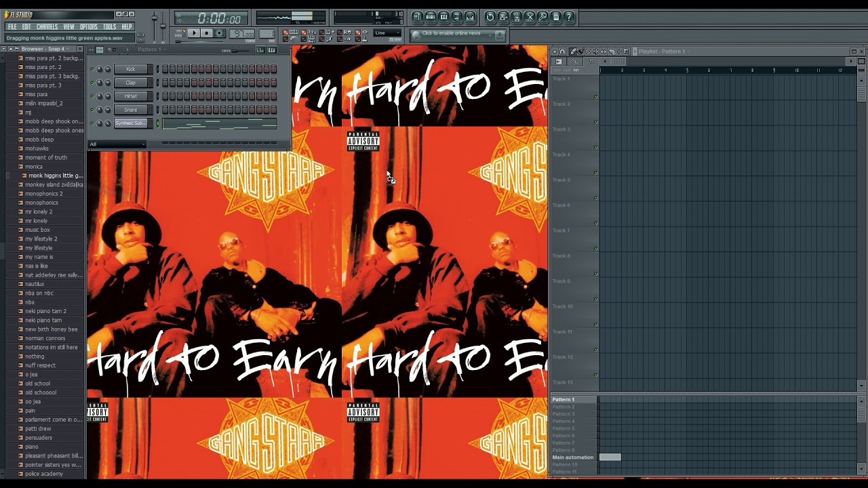Click the record button in transport
This screenshot has width=868, height=488.
(x=219, y=33)
